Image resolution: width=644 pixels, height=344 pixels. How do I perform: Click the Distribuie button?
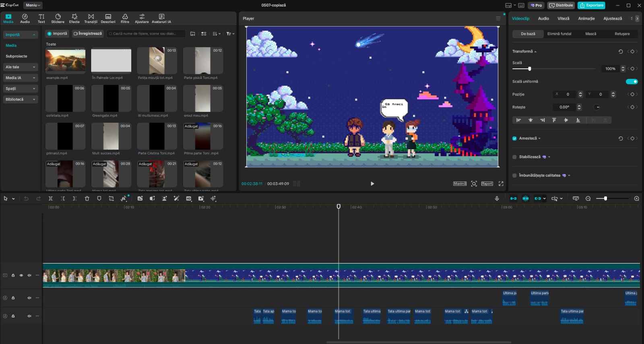[561, 5]
